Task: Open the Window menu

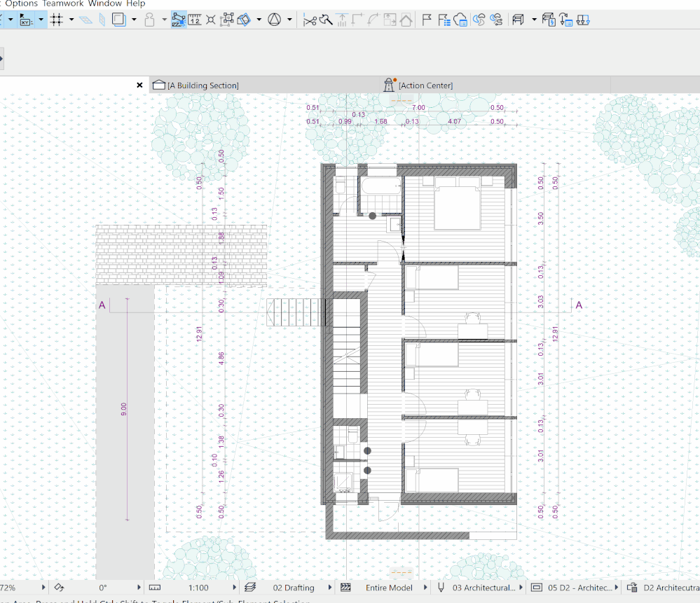Action: click(105, 4)
